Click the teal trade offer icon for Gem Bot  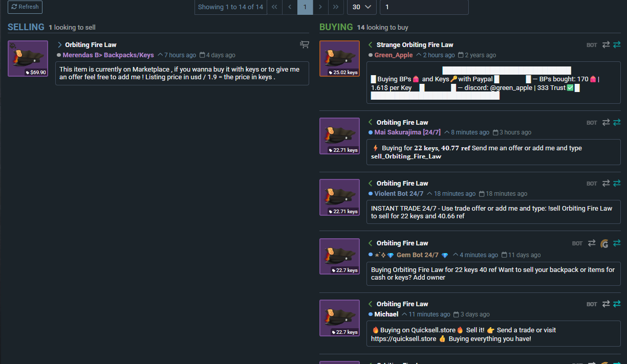(617, 243)
